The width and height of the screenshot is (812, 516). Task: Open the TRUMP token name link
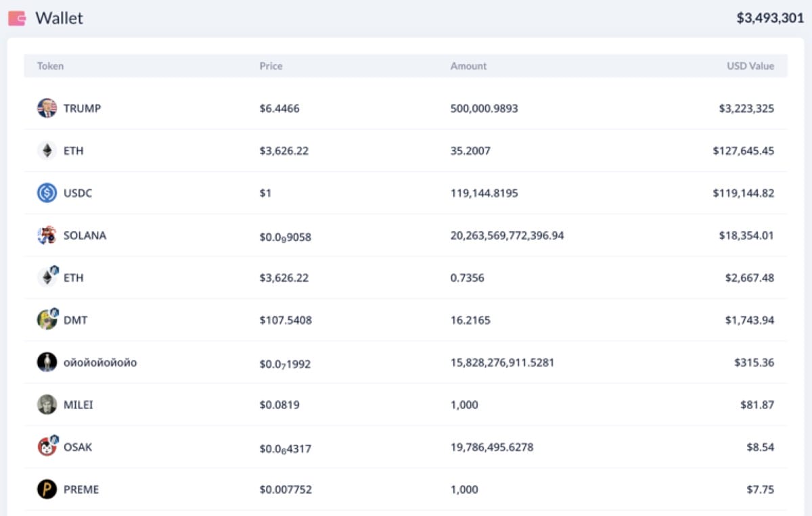pos(82,108)
